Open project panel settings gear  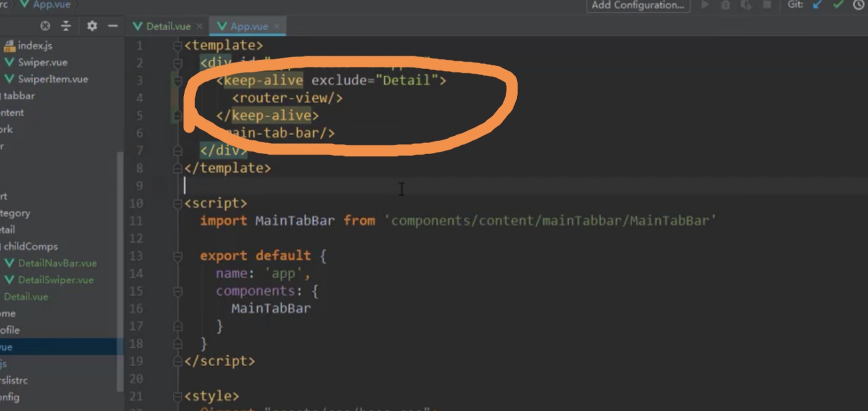click(x=92, y=26)
